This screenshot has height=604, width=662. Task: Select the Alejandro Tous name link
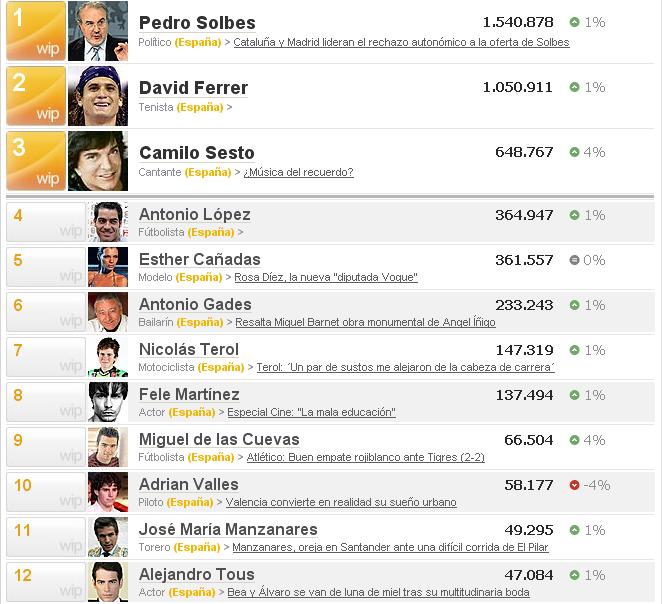(197, 574)
